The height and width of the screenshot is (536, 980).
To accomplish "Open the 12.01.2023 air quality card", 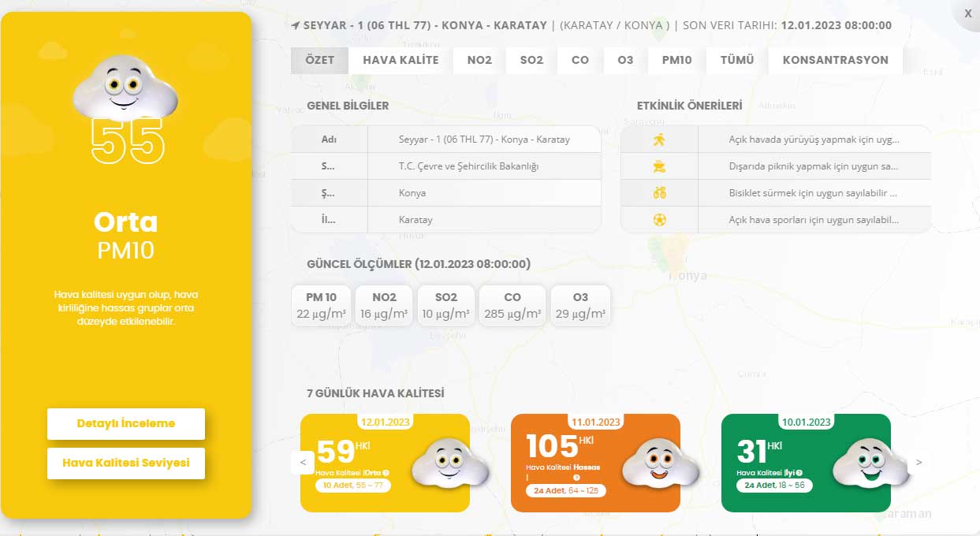I will coord(385,463).
